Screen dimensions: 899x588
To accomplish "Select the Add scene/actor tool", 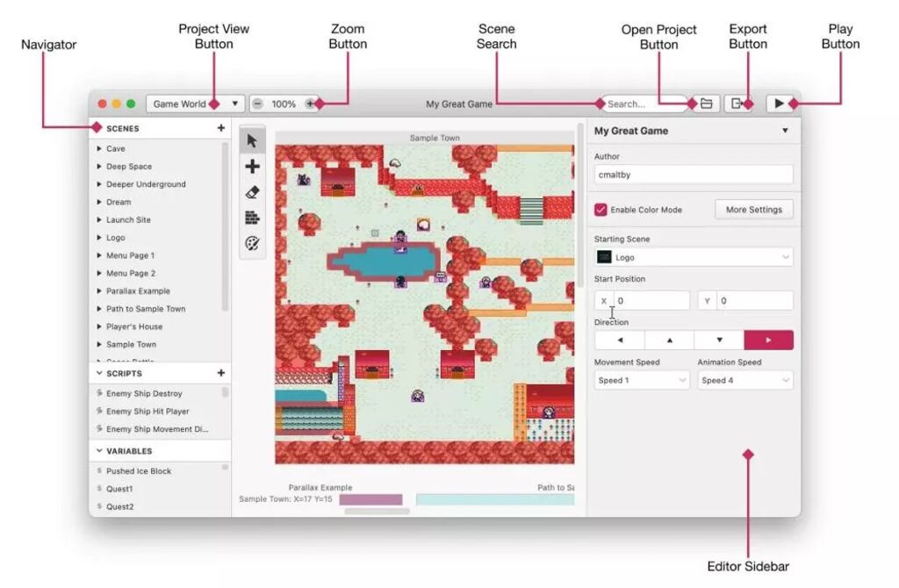I will pyautogui.click(x=252, y=166).
